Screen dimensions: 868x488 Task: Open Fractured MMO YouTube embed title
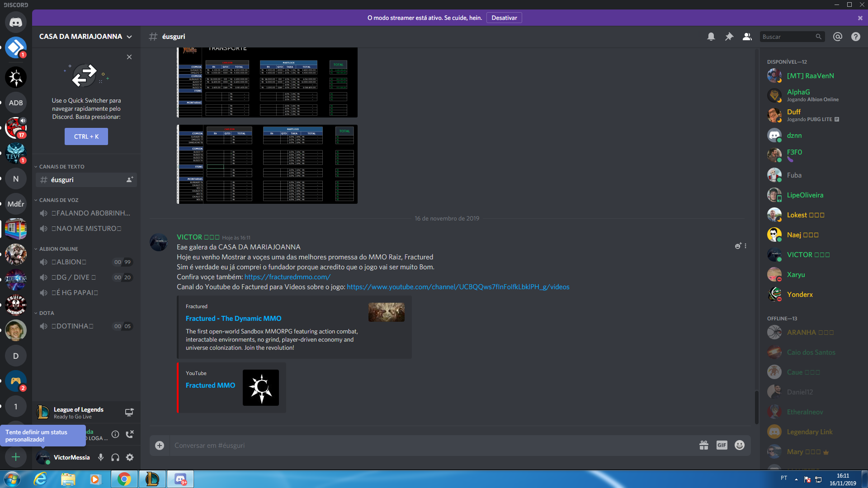click(x=210, y=385)
